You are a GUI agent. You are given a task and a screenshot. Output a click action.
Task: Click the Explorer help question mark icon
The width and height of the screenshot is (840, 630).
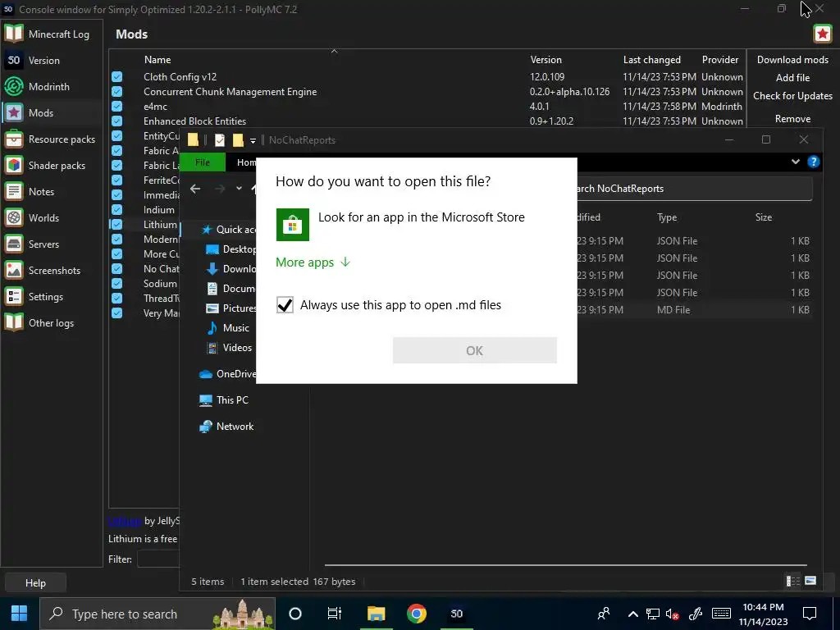click(813, 162)
